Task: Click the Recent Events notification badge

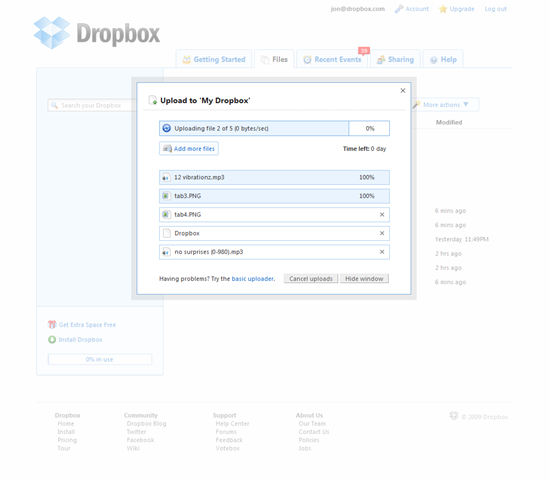Action: click(364, 51)
